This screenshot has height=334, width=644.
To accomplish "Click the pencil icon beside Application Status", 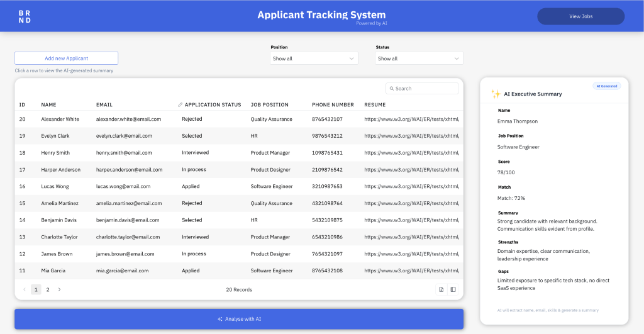I will coord(180,105).
